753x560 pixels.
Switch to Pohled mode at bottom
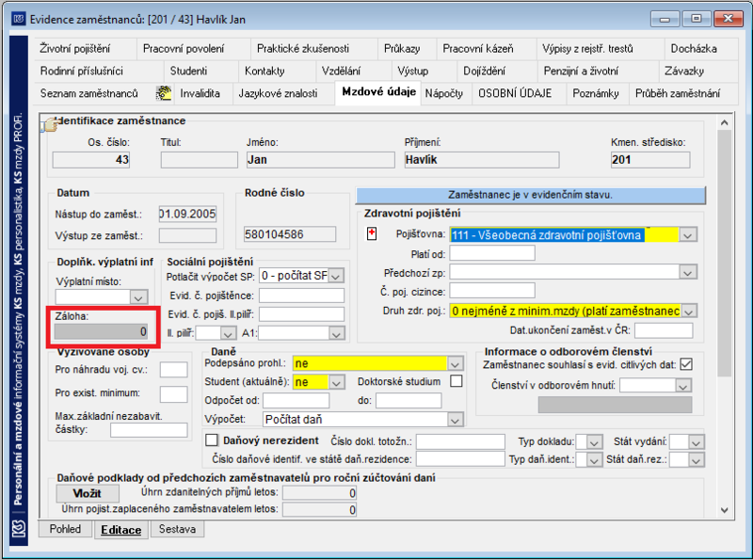click(x=65, y=529)
